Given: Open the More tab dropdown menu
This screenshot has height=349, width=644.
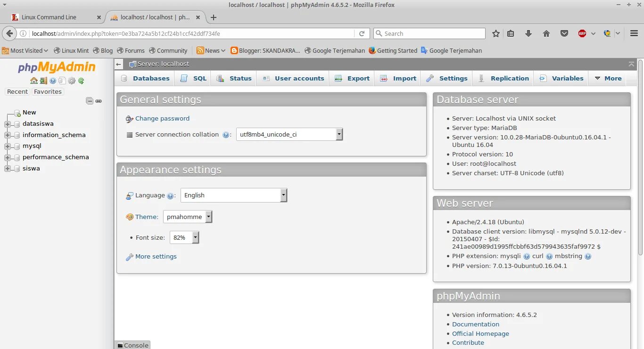Looking at the screenshot, I should (608, 78).
